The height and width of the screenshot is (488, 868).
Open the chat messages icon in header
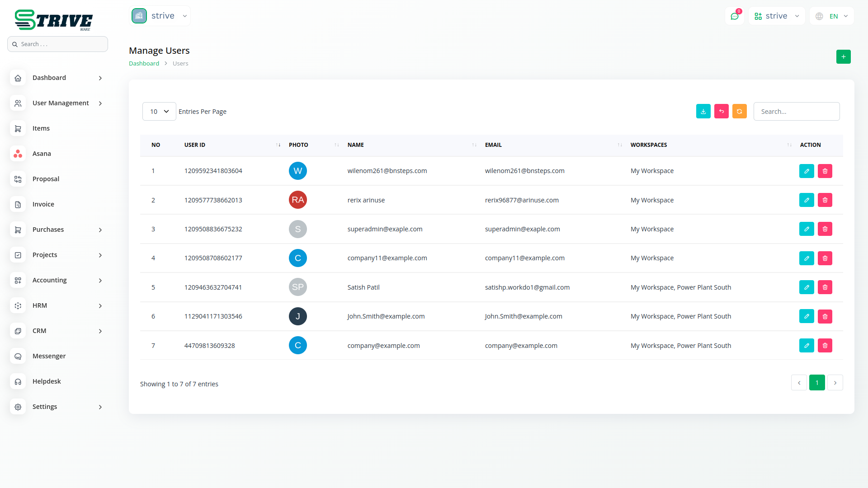(734, 16)
